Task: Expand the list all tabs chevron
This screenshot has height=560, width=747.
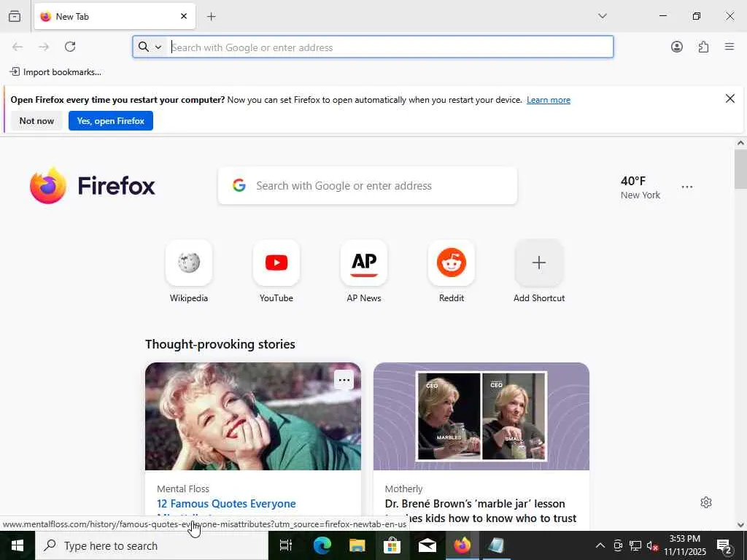Action: (602, 16)
